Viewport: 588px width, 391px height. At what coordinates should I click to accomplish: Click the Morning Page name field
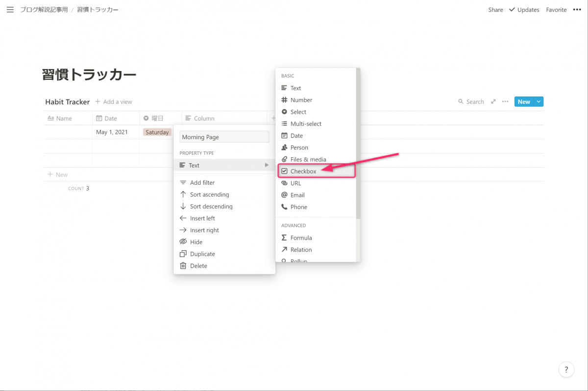224,137
